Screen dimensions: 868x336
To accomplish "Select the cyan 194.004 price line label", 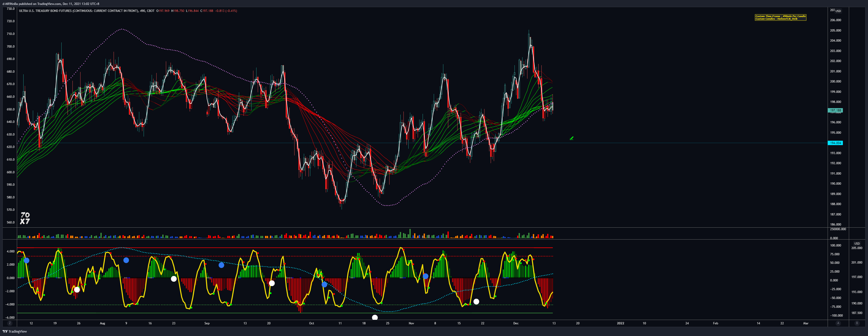I will 835,143.
